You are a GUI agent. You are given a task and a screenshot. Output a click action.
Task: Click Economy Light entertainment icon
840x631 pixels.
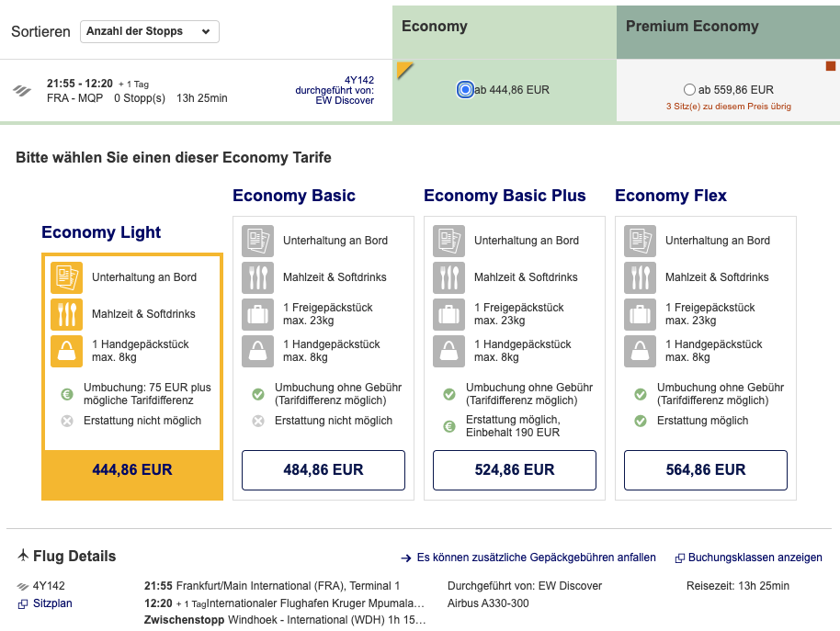(x=66, y=277)
